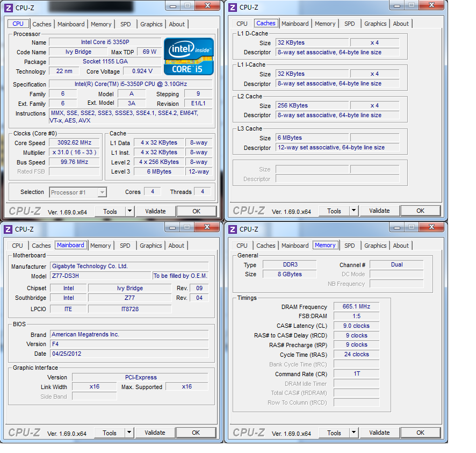Click Validate button in Memory window
This screenshot has height=453, width=476.
[x=379, y=433]
